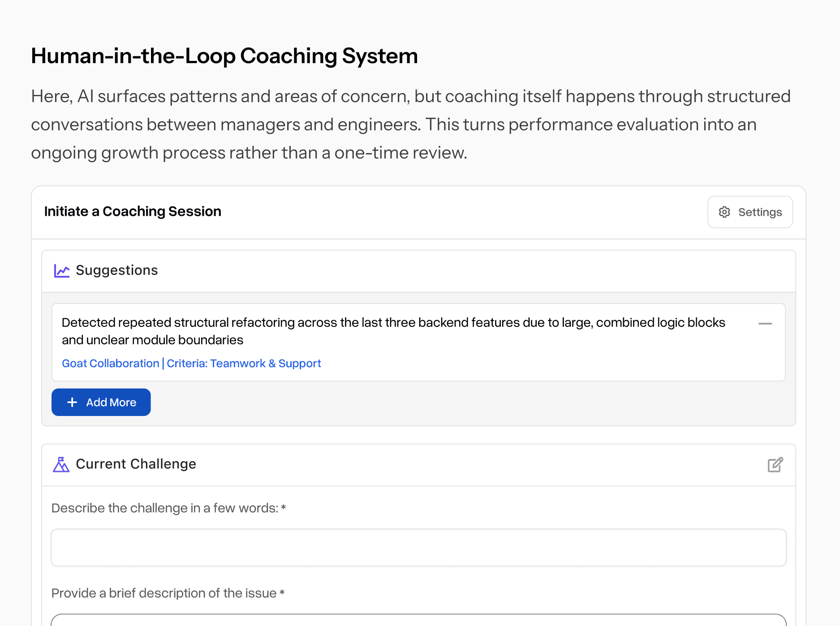Open the Settings button label
The image size is (840, 626).
760,212
